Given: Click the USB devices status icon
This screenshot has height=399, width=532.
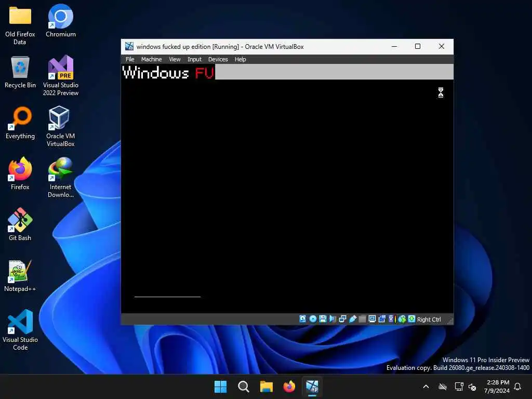Looking at the screenshot, I should click(353, 319).
